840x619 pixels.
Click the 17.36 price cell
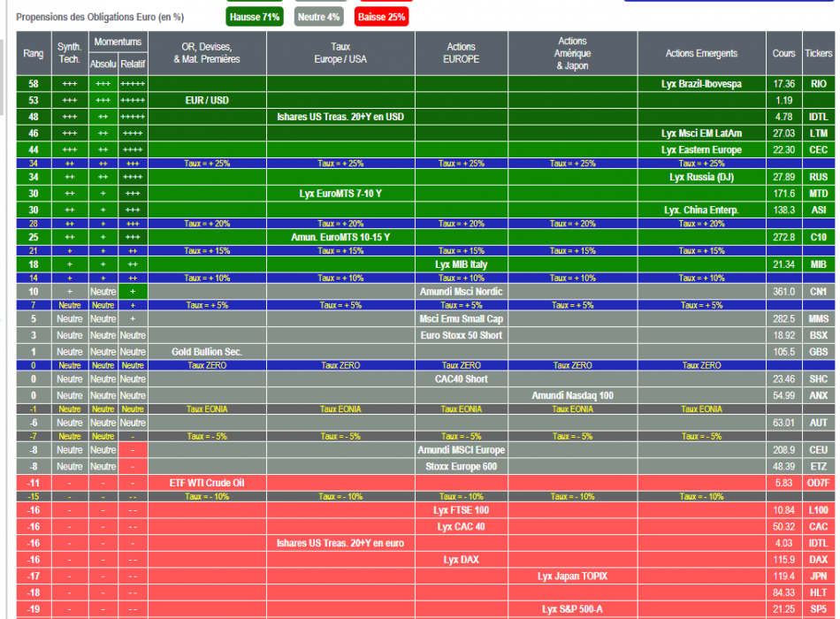[783, 84]
